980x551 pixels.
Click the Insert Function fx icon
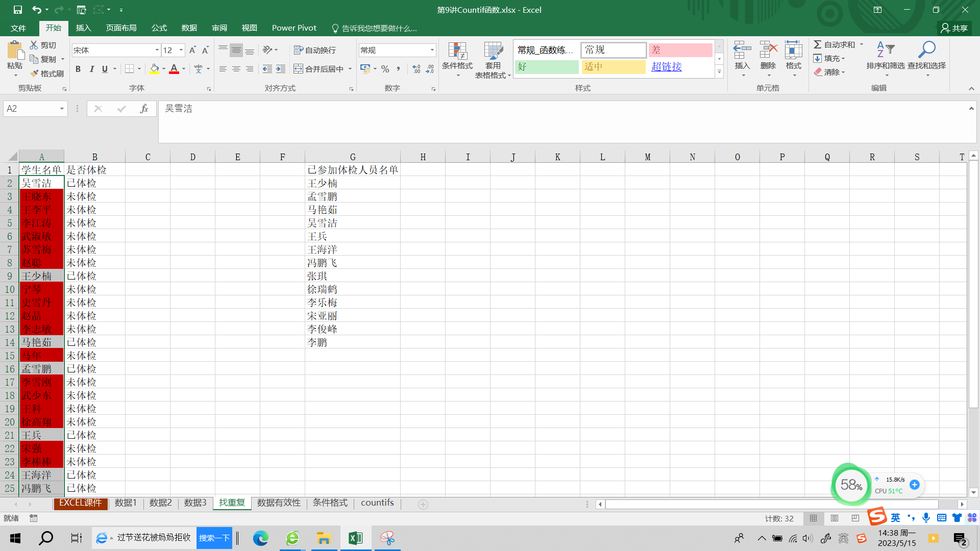(144, 109)
